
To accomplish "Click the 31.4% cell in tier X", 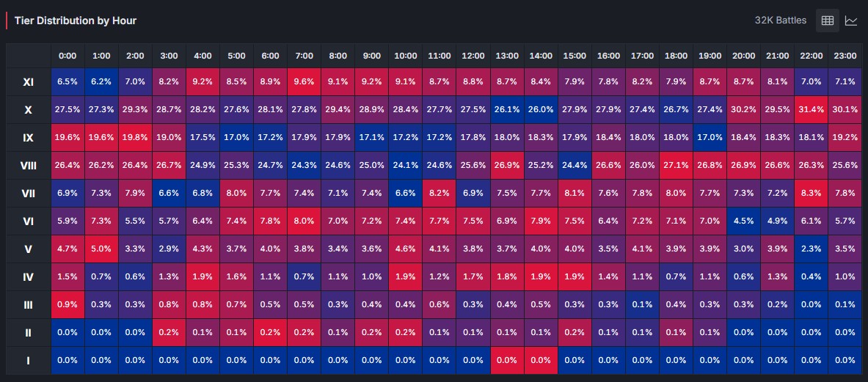I will tap(811, 110).
